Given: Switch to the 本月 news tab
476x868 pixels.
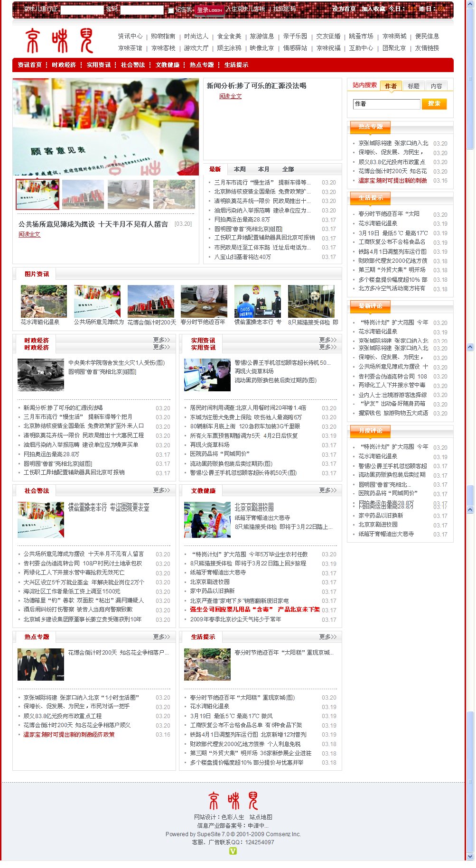Looking at the screenshot, I should click(264, 169).
